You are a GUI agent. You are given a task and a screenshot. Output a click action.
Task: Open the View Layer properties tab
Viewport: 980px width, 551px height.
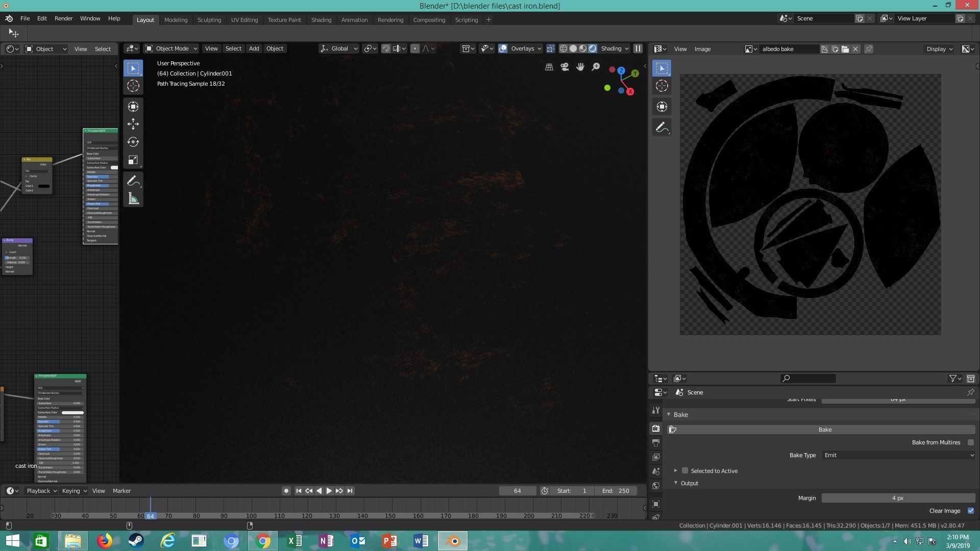coord(656,457)
